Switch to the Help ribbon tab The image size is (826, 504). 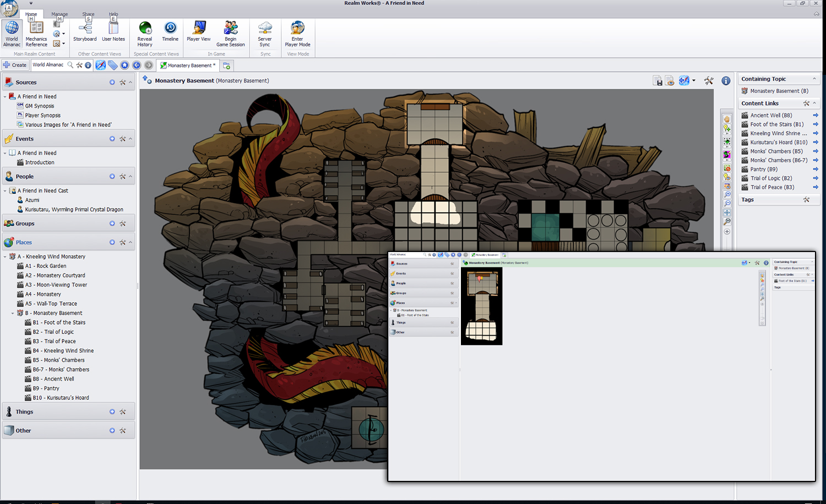click(x=113, y=14)
